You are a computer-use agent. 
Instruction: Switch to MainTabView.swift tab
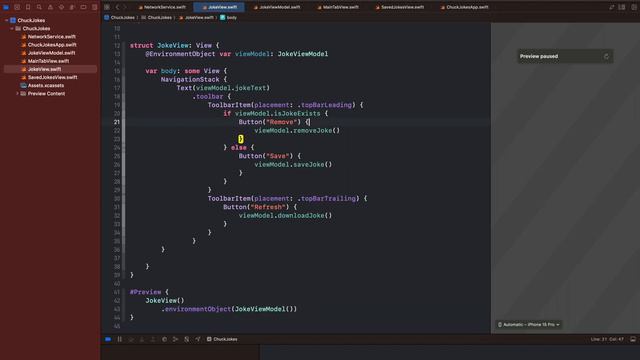click(338, 7)
